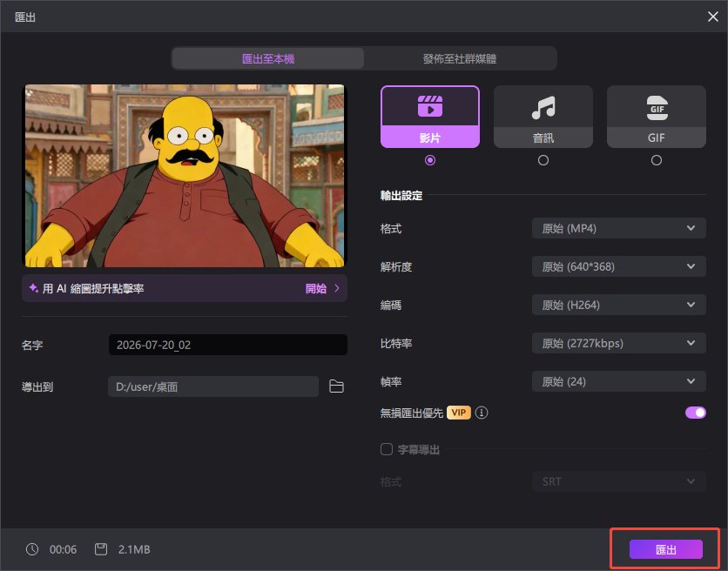Click the chevron next to 開始

tap(337, 288)
